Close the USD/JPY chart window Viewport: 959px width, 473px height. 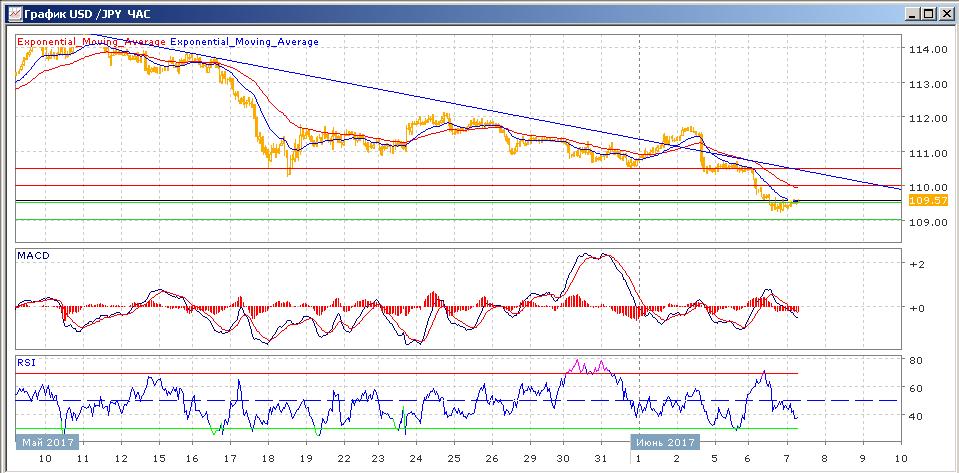pos(945,13)
